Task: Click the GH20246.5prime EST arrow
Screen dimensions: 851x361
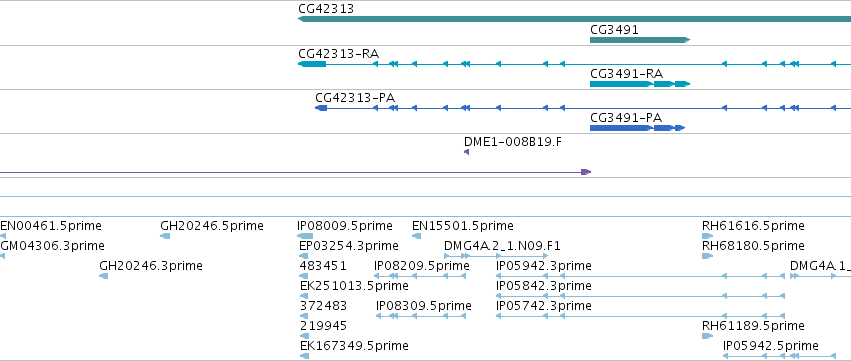Action: click(165, 236)
